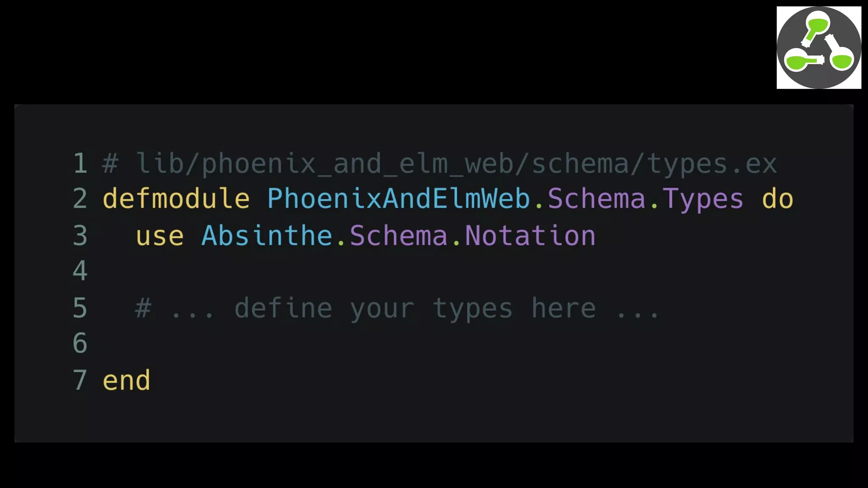Click line number 2 in gutter
Viewport: 868px width, 488px height.
[80, 199]
